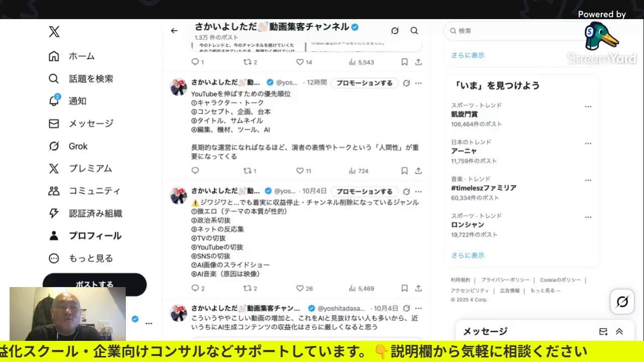Click avatar on the 12時間 post
The height and width of the screenshot is (362, 644).
point(179,87)
